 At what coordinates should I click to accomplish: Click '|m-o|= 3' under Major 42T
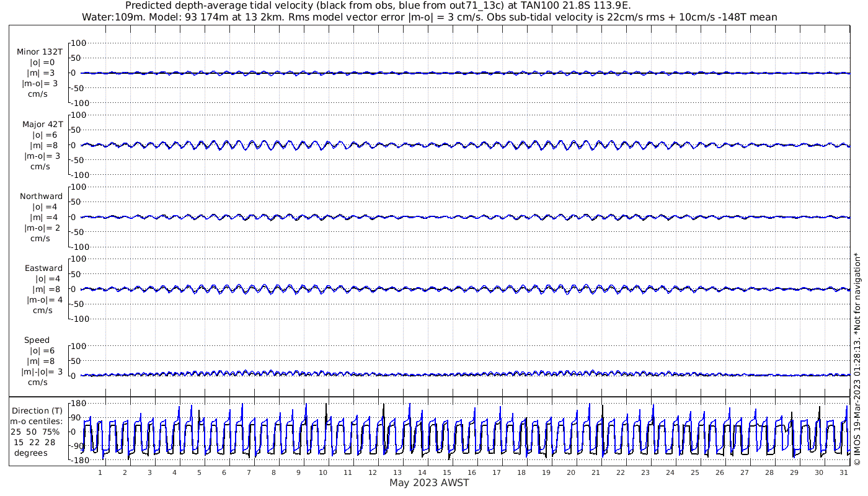point(42,156)
